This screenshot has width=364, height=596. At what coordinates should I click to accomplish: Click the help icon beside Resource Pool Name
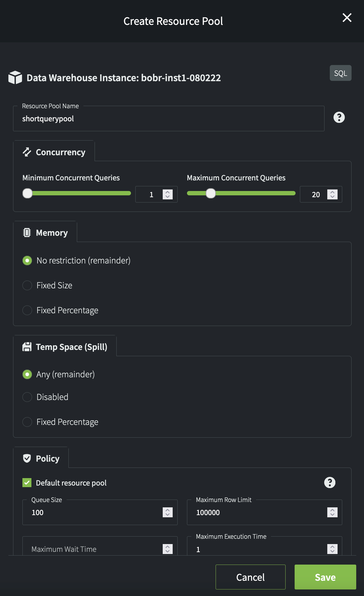pos(339,118)
